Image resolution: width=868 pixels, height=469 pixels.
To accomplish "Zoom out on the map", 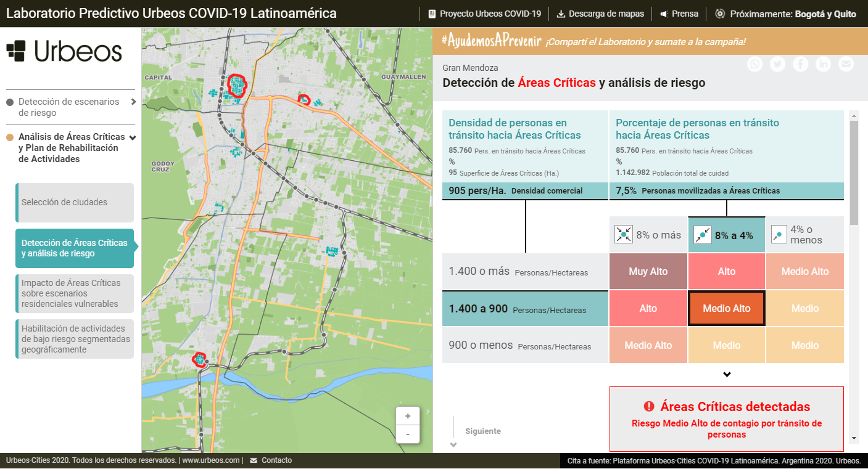I will 408,434.
